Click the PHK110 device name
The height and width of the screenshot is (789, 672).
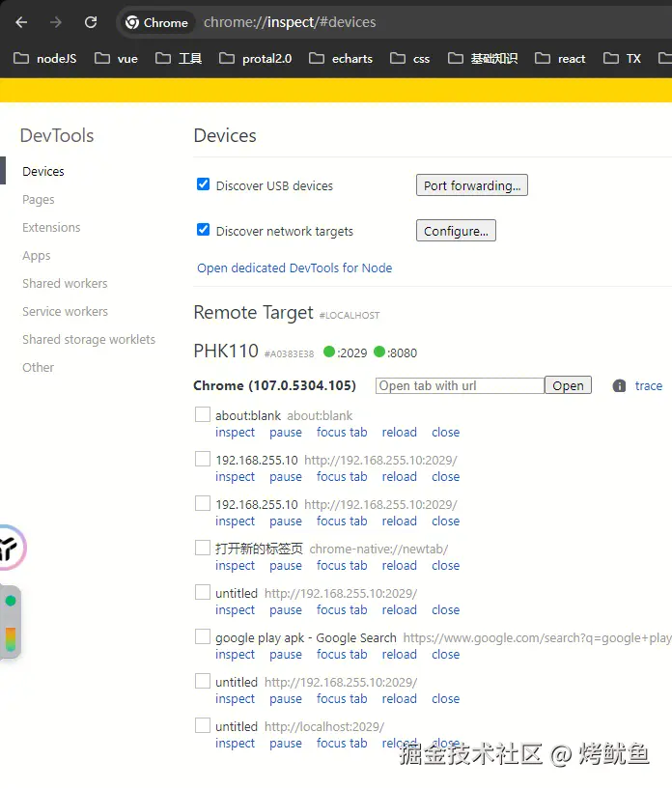226,351
